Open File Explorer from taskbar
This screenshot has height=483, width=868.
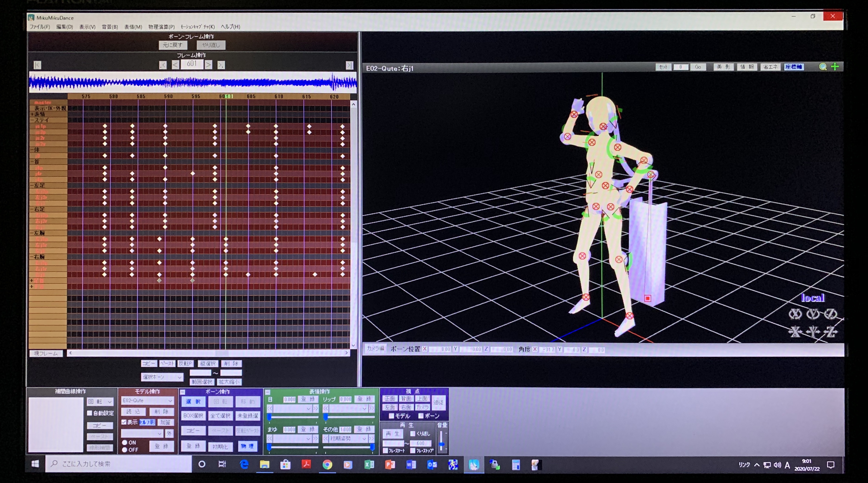tap(264, 465)
